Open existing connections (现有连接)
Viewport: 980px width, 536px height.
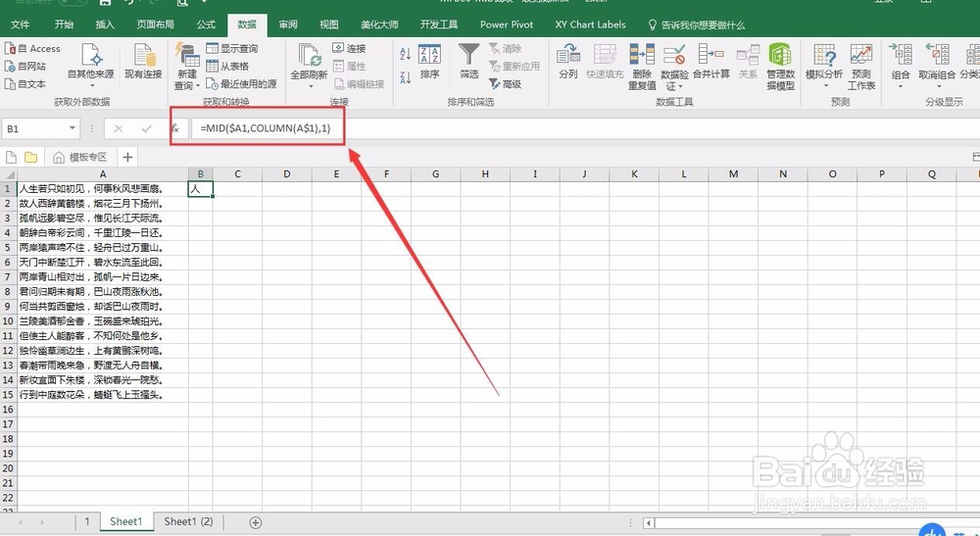click(x=143, y=62)
